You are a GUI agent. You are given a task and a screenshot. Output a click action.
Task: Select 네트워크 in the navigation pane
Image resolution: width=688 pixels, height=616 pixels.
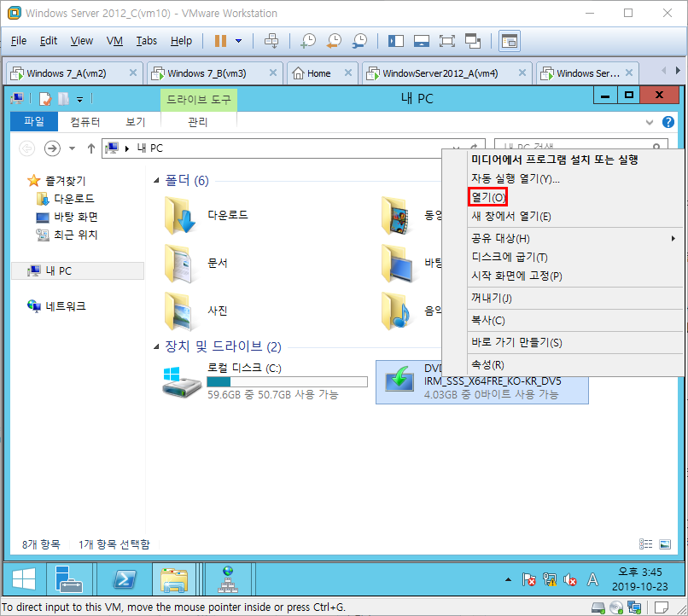point(56,306)
